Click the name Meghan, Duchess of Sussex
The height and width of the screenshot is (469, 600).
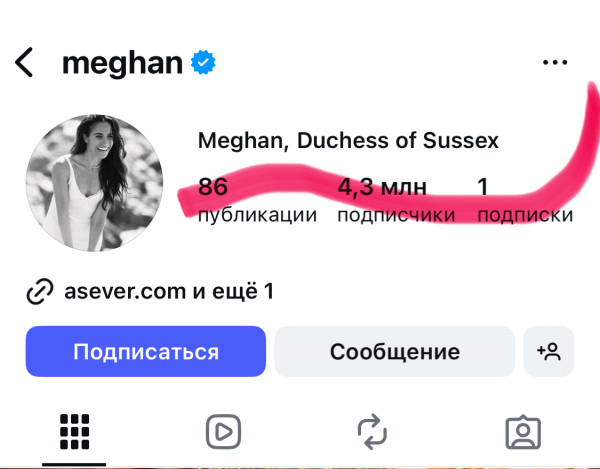pyautogui.click(x=348, y=141)
